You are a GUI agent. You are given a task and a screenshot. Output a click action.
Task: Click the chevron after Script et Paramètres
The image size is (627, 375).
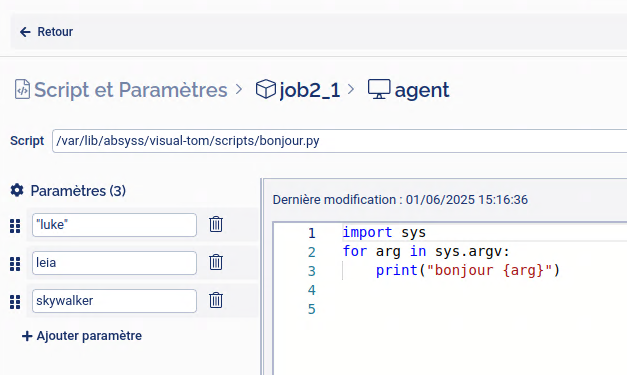239,89
